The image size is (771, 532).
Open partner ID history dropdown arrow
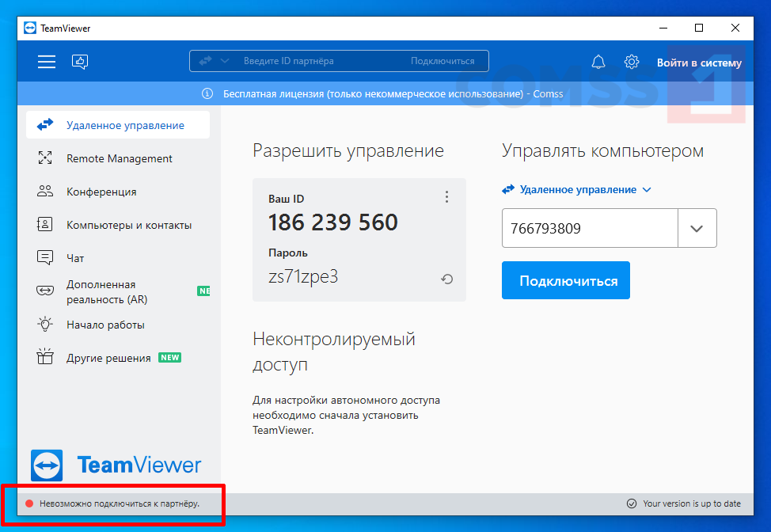click(697, 228)
